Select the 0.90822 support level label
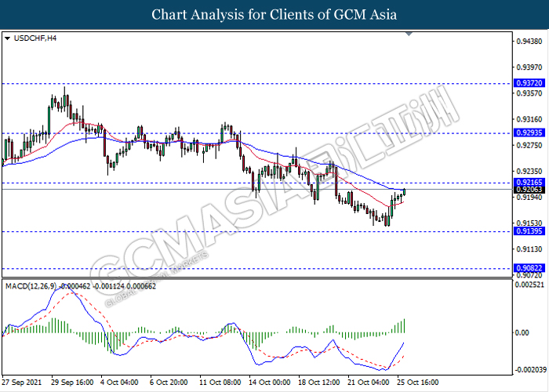 (x=529, y=268)
